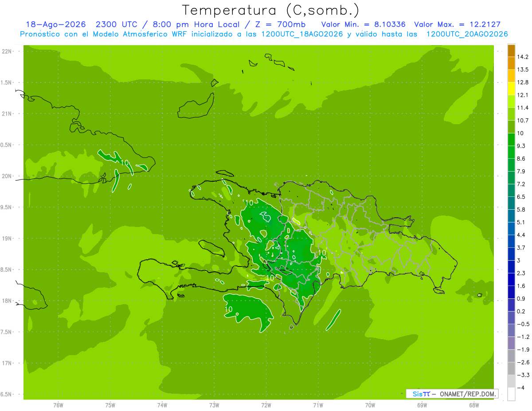Click the "10" contour label over eastern Cuba
The width and height of the screenshot is (532, 411).
125,163
